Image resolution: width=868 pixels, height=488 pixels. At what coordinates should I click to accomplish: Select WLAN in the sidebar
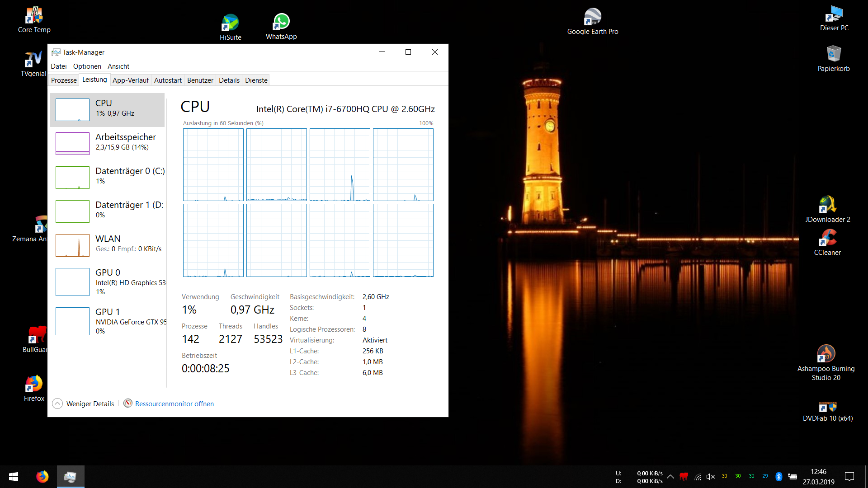click(107, 245)
